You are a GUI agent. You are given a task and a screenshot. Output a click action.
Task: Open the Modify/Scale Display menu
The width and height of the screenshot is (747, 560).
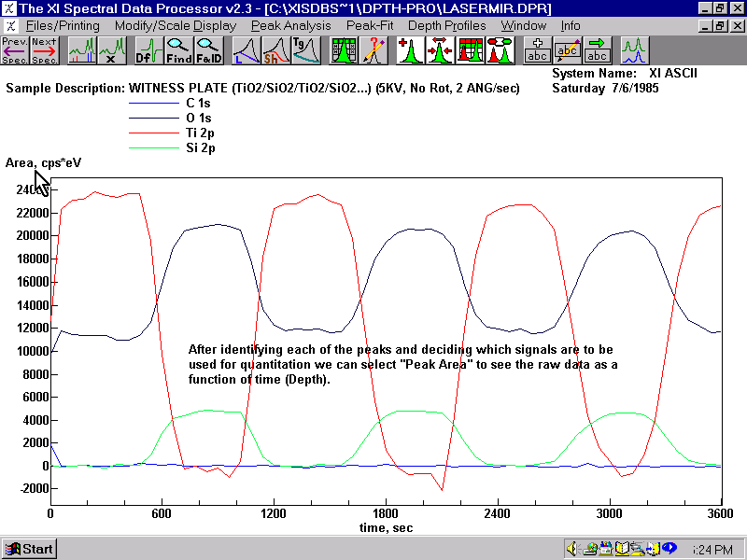point(176,26)
